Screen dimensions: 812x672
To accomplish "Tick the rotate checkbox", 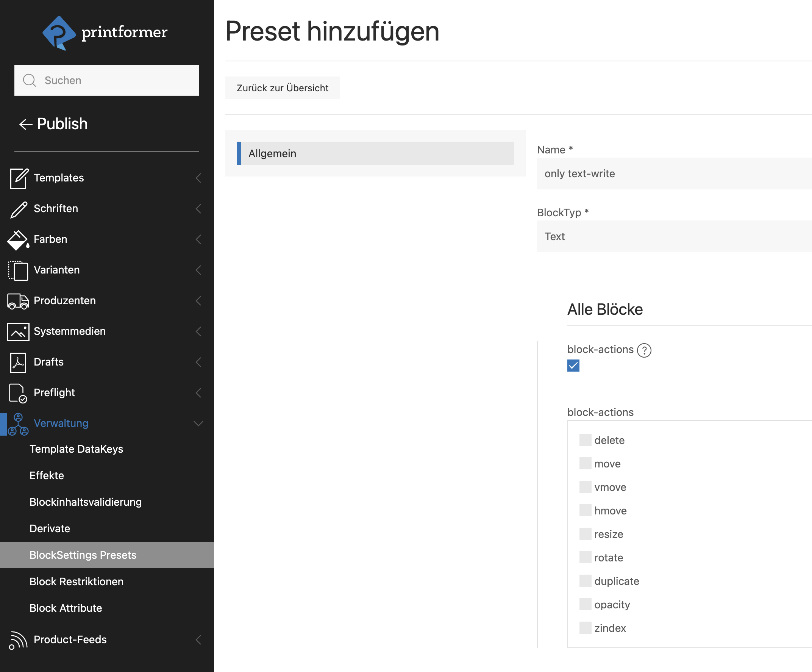I will pos(585,558).
